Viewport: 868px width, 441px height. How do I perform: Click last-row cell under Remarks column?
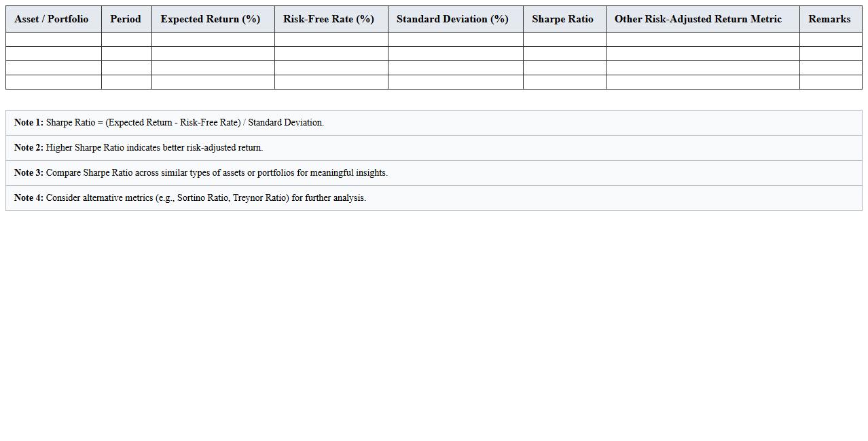coord(831,82)
